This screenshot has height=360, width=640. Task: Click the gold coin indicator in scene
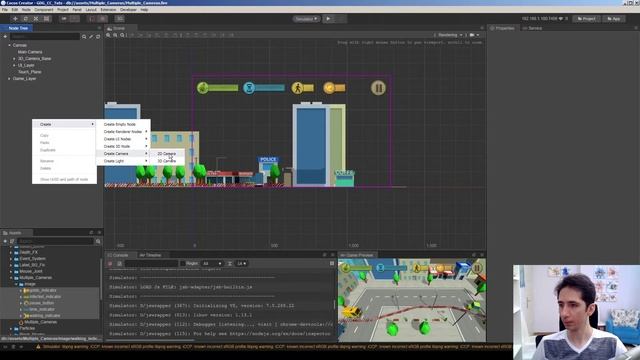point(329,88)
